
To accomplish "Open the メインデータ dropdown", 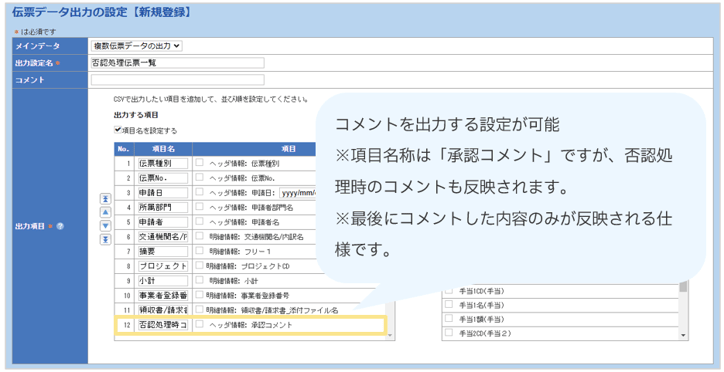I will pyautogui.click(x=137, y=46).
